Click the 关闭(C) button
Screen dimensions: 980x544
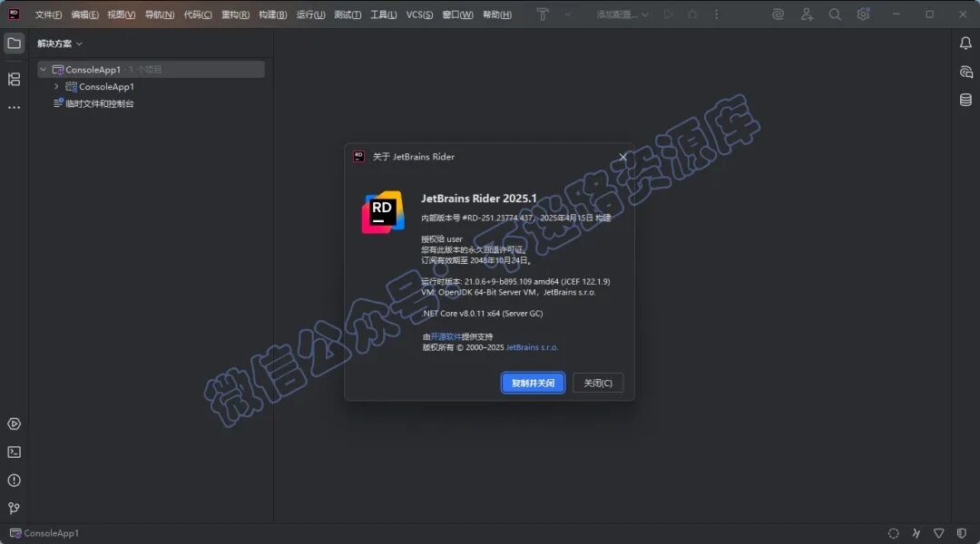tap(598, 383)
